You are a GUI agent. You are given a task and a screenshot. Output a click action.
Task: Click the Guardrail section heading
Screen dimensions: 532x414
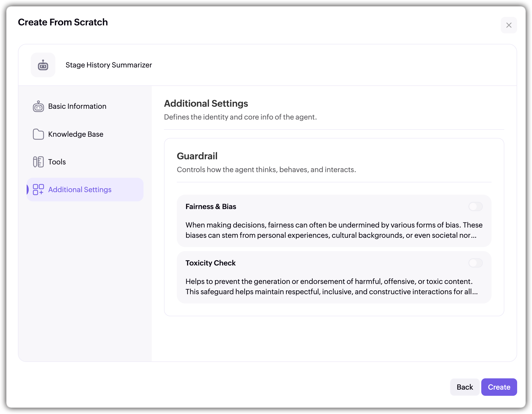point(197,156)
